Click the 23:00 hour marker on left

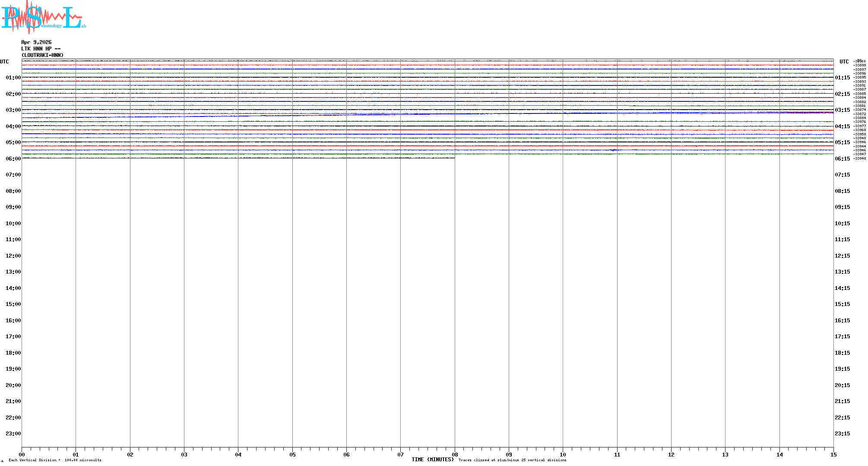click(13, 434)
